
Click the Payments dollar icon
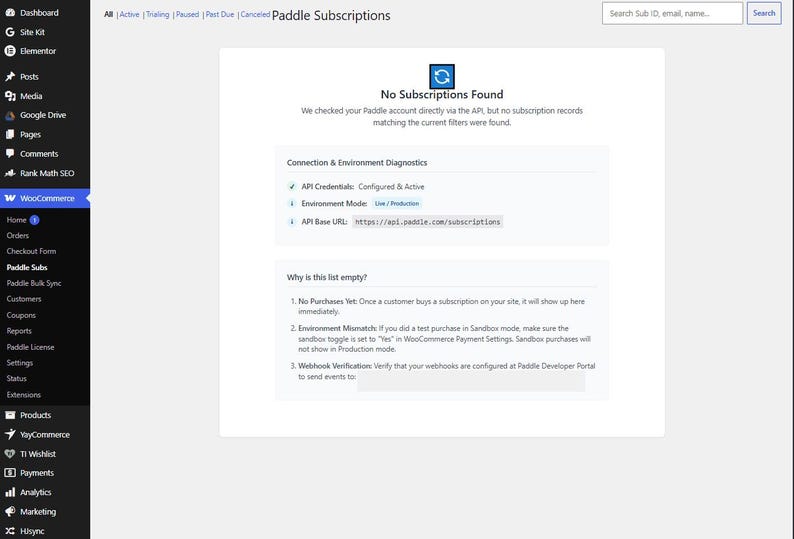(x=10, y=473)
